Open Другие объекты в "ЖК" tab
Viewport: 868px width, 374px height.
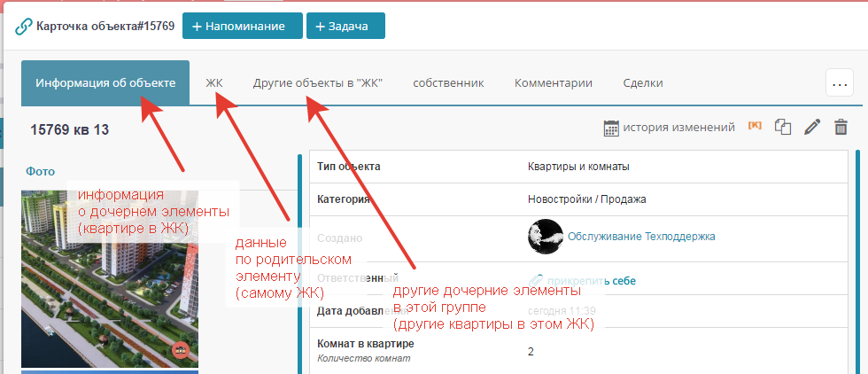coord(318,83)
